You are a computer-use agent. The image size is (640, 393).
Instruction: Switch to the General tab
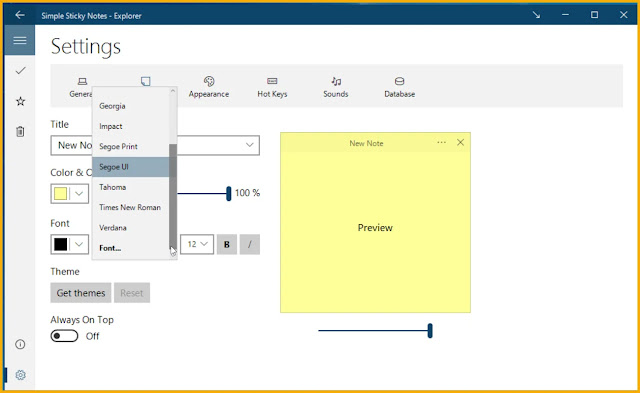81,87
